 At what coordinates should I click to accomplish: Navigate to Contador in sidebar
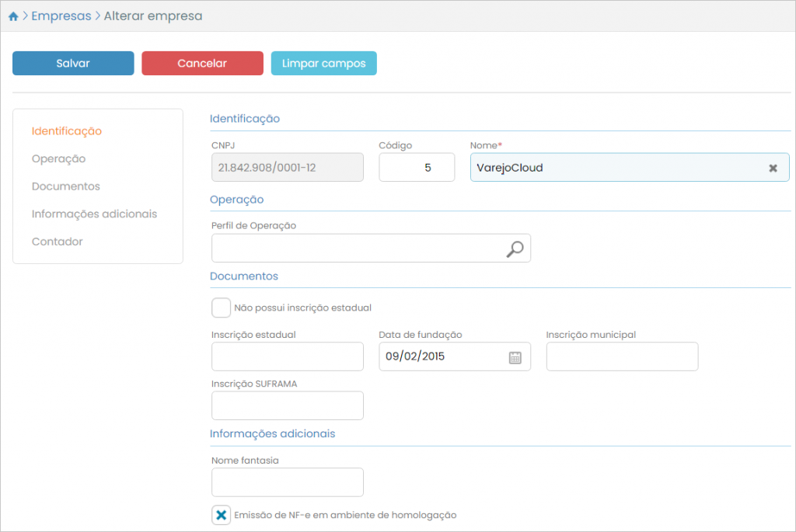click(x=58, y=242)
